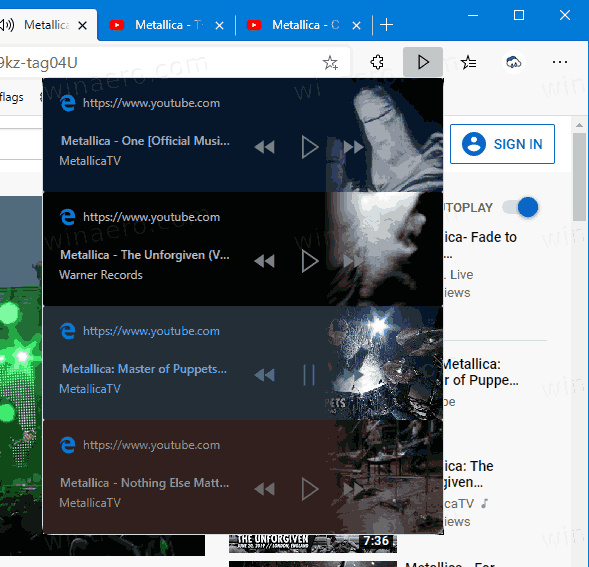Play Nothing Else Matters in media controls
Viewport: 589px width, 567px height.
[x=310, y=489]
